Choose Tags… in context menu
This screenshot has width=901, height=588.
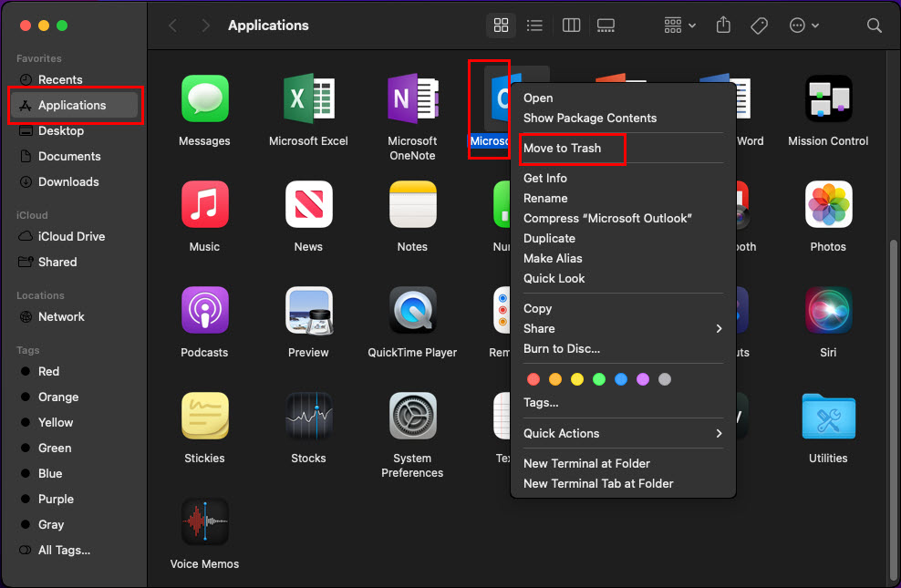tap(622, 403)
